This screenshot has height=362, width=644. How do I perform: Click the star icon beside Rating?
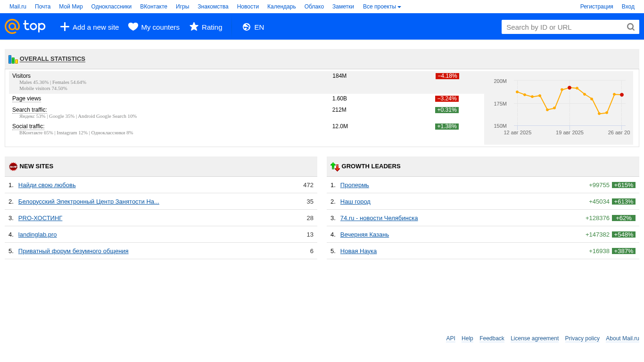tap(194, 27)
